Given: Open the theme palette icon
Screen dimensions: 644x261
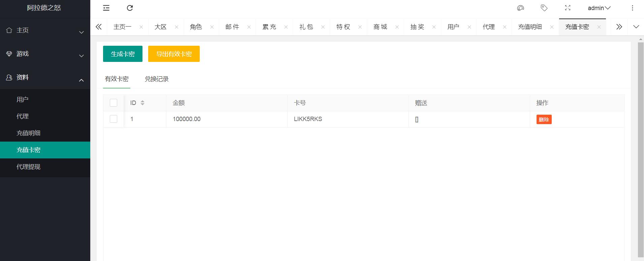Looking at the screenshot, I should click(520, 8).
